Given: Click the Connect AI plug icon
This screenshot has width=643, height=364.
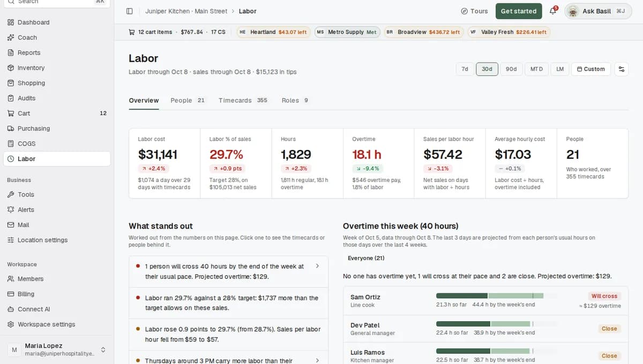Looking at the screenshot, I should coord(11,309).
